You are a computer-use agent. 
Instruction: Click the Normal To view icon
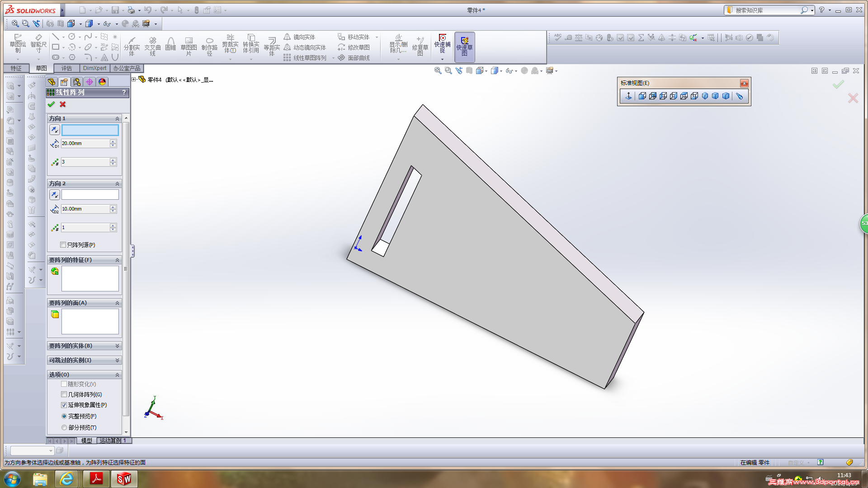click(628, 96)
